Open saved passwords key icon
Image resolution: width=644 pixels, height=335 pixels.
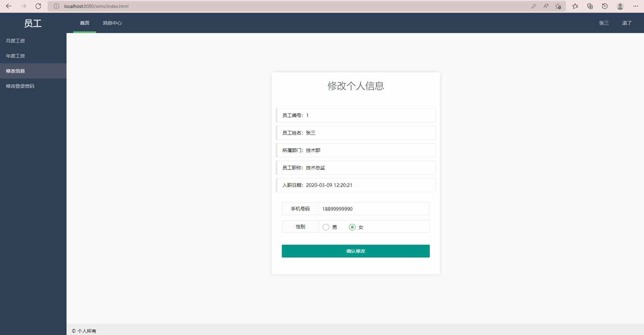(533, 6)
